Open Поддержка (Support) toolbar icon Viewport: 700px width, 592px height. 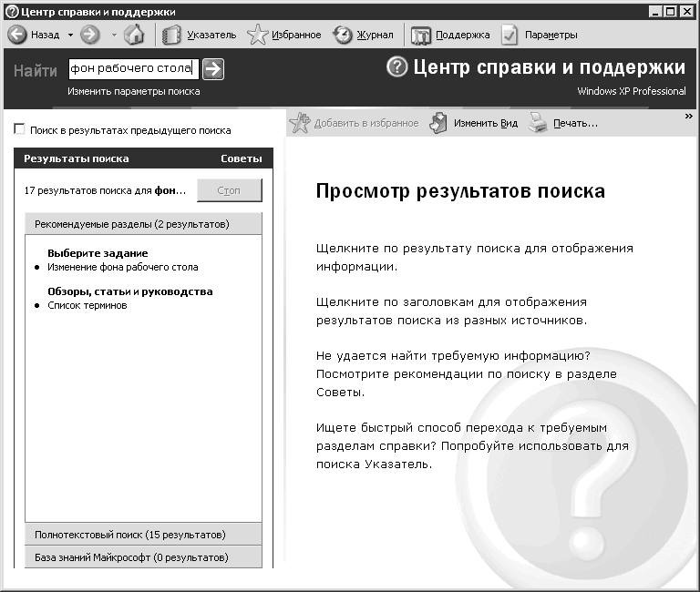tap(421, 36)
